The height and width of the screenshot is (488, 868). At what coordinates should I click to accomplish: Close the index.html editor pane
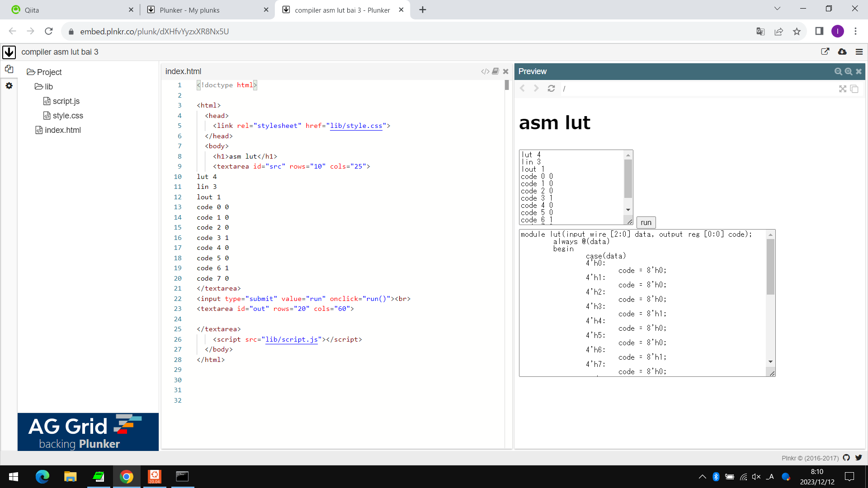coord(506,71)
